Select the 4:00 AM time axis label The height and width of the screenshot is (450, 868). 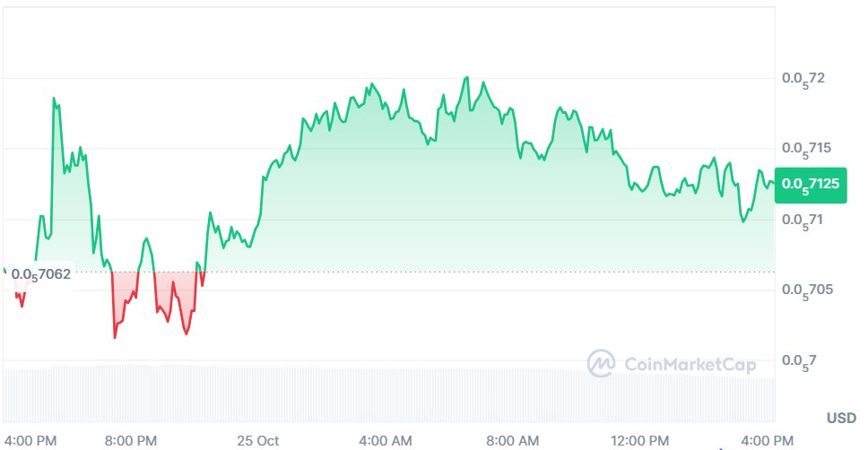(x=385, y=440)
